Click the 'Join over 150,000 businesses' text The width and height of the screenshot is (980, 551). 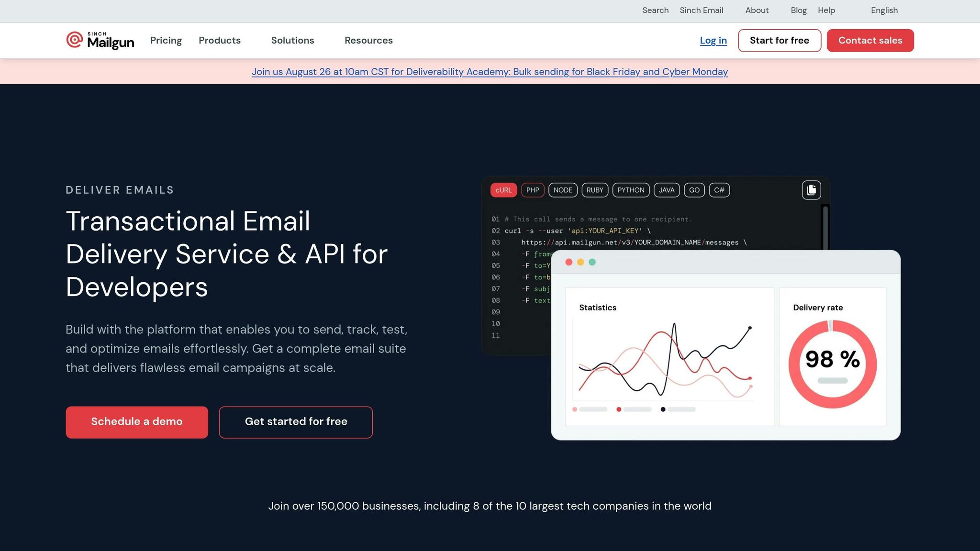click(490, 506)
